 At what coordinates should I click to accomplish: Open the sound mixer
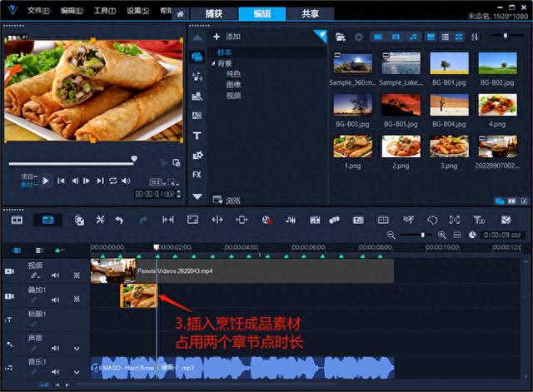291,220
